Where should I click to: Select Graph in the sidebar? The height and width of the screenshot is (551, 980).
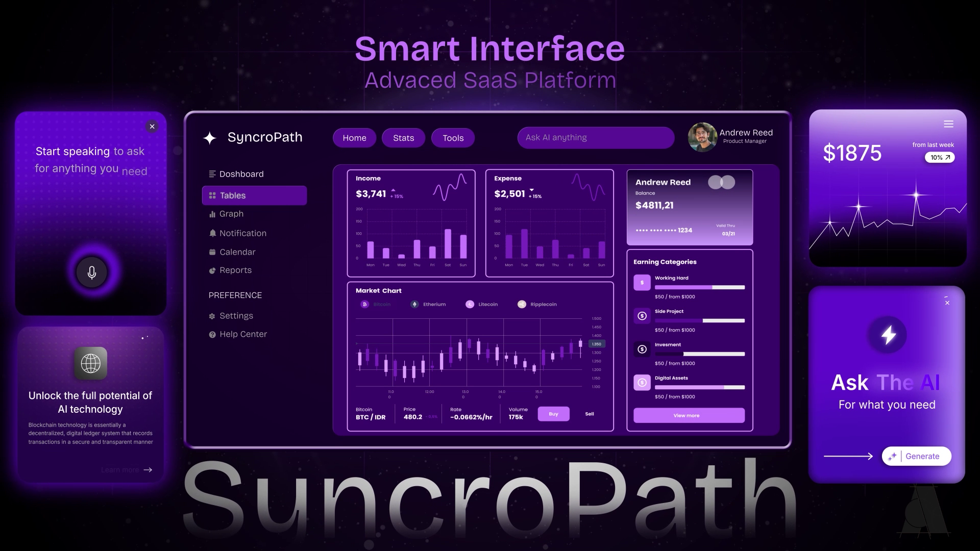(226, 214)
